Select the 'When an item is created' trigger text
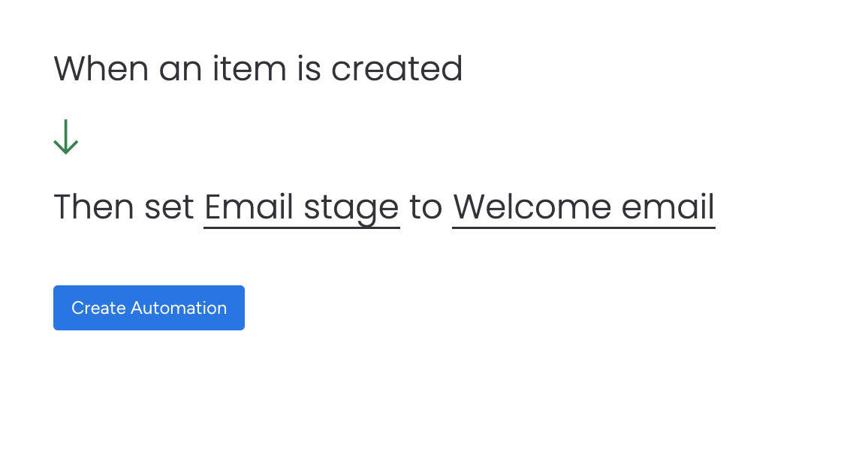Viewport: 868px width, 449px height. coord(258,69)
